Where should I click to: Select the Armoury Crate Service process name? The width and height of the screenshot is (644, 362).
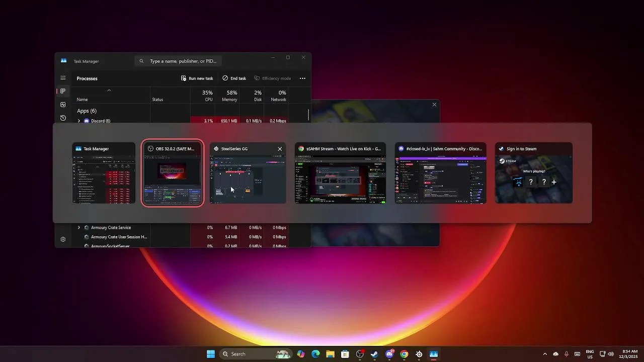111,228
